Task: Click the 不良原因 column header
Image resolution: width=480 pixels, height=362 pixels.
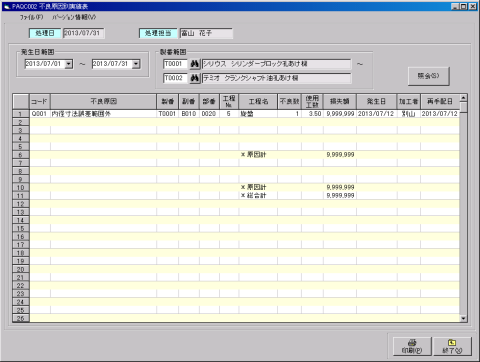Action: [x=103, y=101]
